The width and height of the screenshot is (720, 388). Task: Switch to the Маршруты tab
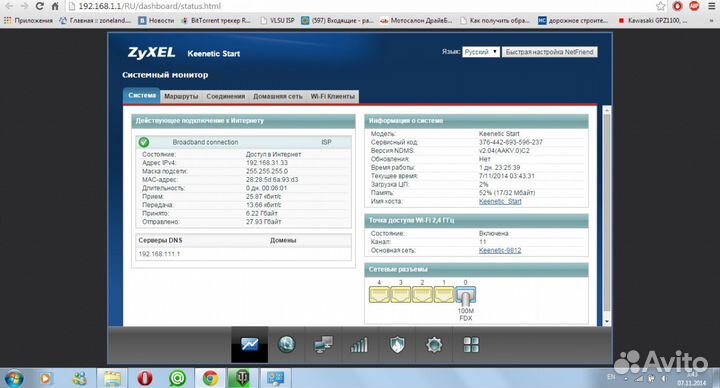click(x=181, y=96)
